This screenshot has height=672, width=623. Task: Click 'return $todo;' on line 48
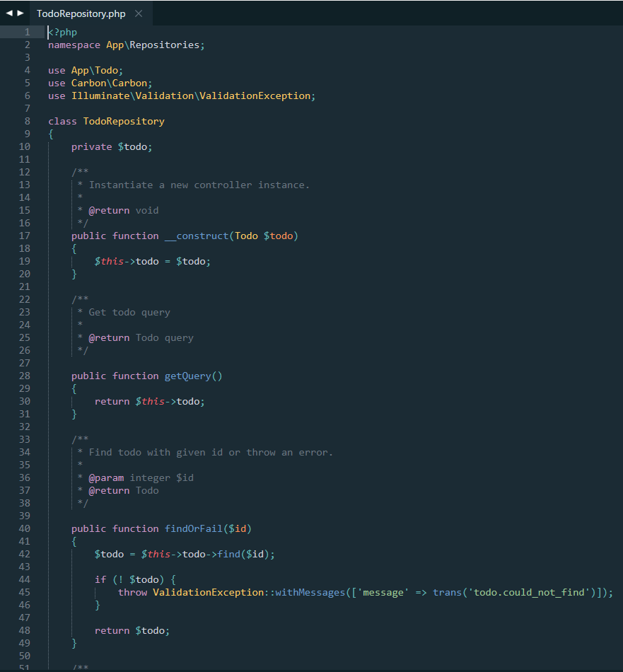click(x=132, y=631)
